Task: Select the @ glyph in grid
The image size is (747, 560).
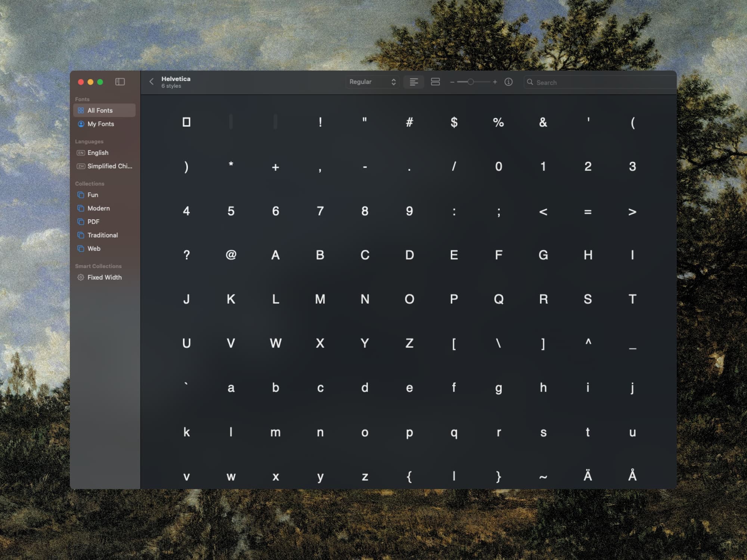Action: click(231, 255)
